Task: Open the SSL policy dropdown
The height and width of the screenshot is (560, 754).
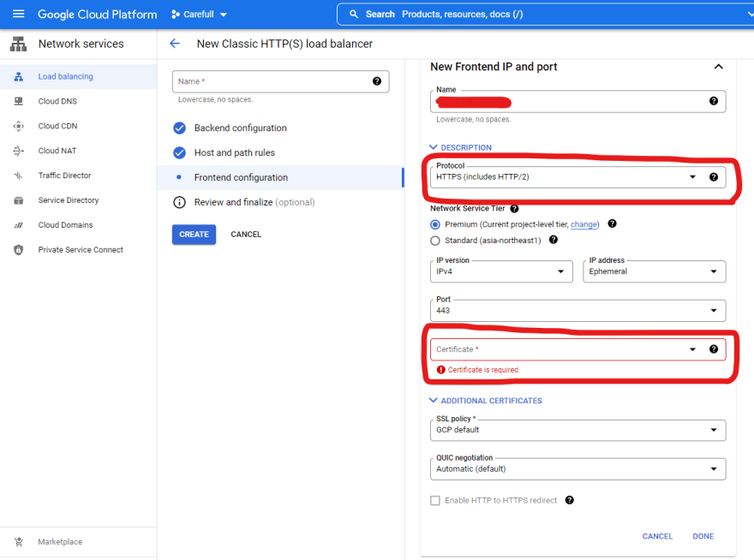Action: 577,430
